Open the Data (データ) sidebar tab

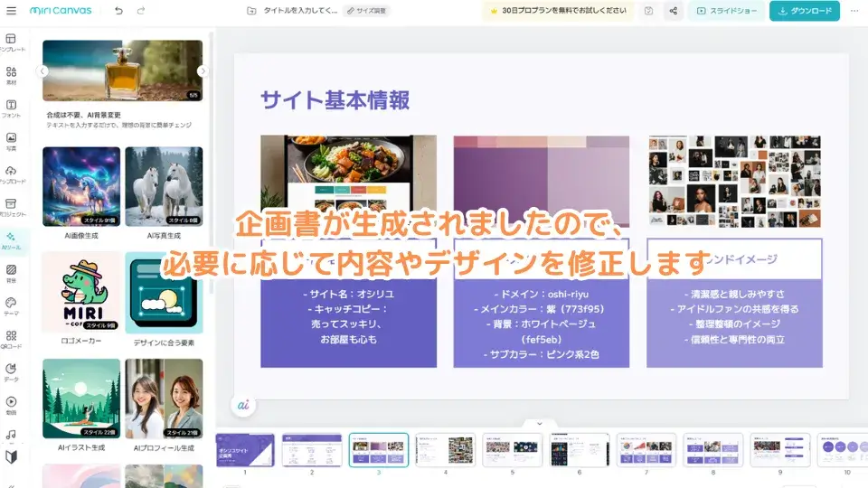coord(11,372)
